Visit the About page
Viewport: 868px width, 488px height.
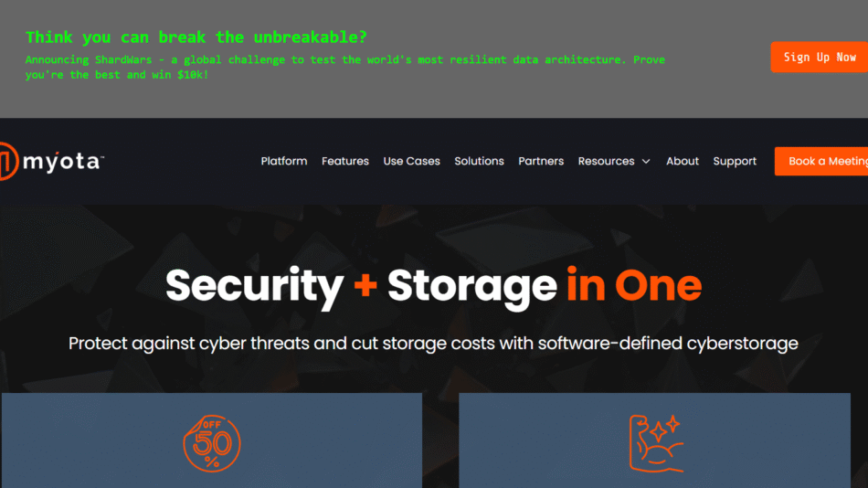click(x=682, y=161)
